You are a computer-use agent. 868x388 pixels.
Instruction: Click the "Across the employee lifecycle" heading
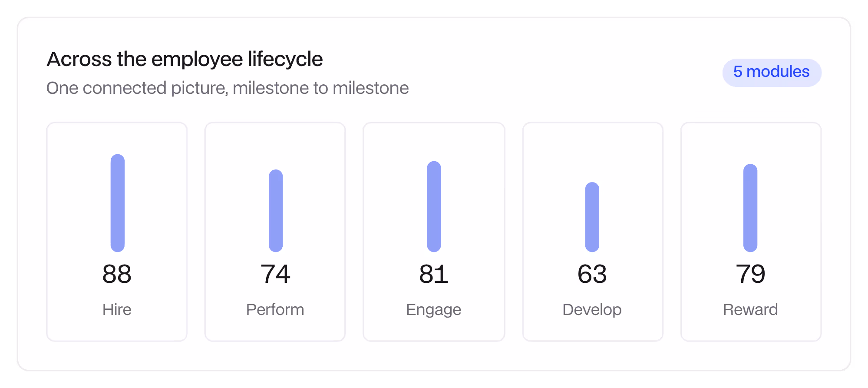(185, 59)
